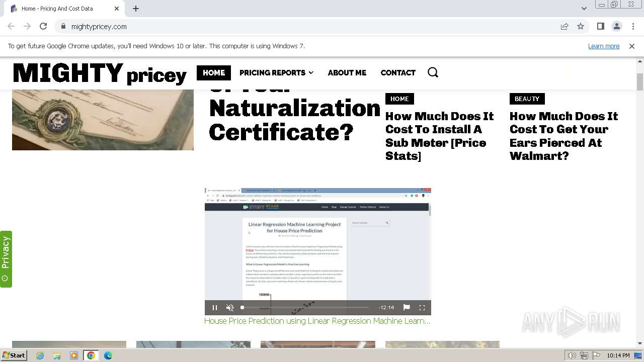Open the browser side panel icon
Image resolution: width=644 pixels, height=362 pixels.
coord(600,27)
